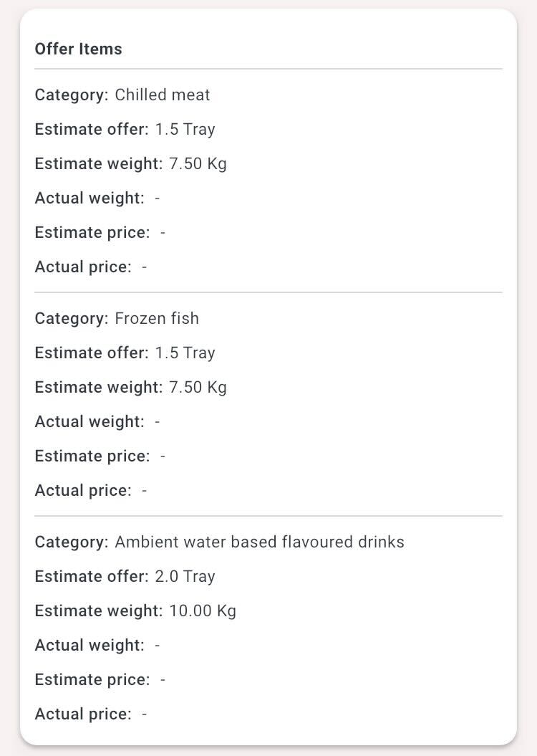Click Chilled meat estimate weight 7.50 Kg
Image resolution: width=537 pixels, height=756 pixels.
tap(198, 163)
